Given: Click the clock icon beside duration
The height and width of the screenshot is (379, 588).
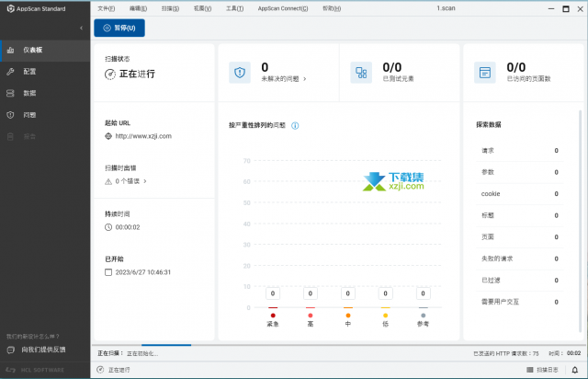Looking at the screenshot, I should (x=108, y=227).
